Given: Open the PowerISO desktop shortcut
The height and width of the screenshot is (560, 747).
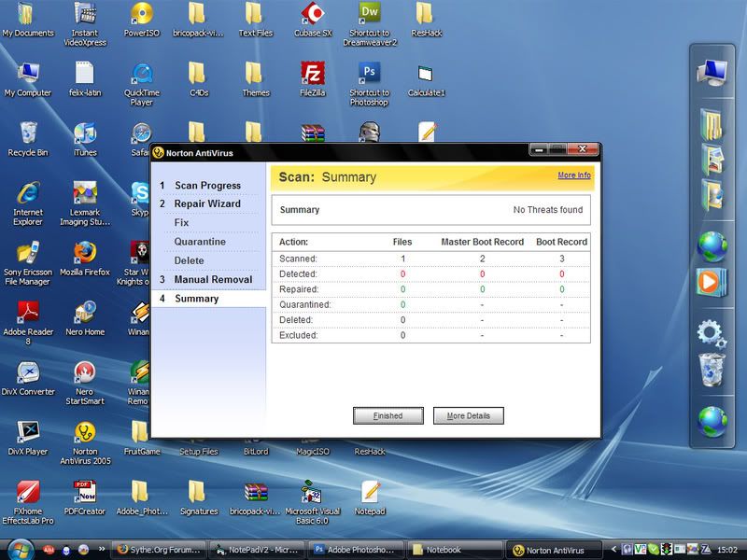Looking at the screenshot, I should tap(142, 19).
